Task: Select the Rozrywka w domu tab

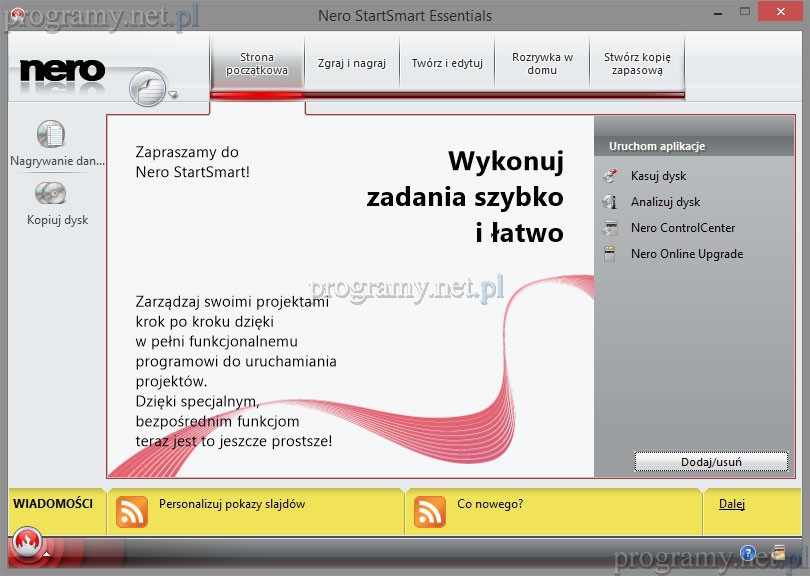Action: tap(542, 64)
